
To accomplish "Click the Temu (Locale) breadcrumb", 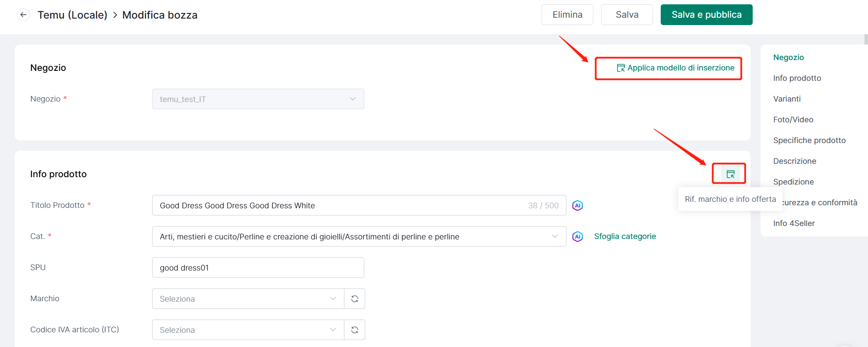I will 72,15.
